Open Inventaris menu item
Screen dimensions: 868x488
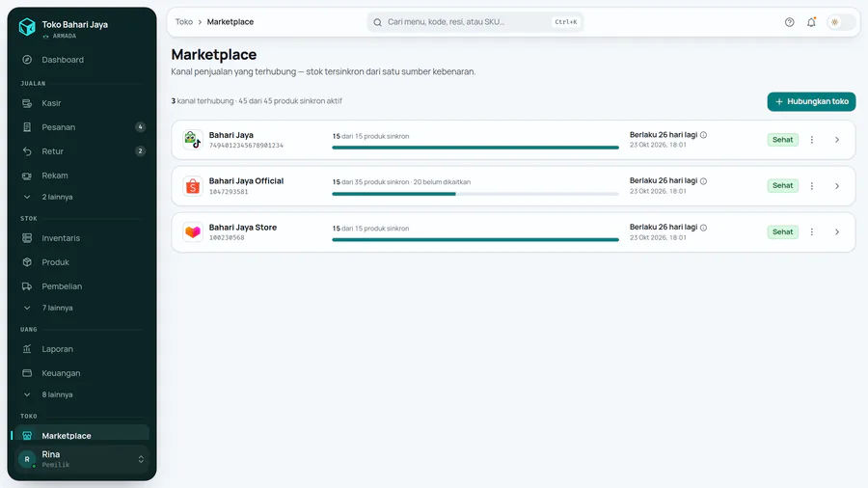coord(82,238)
